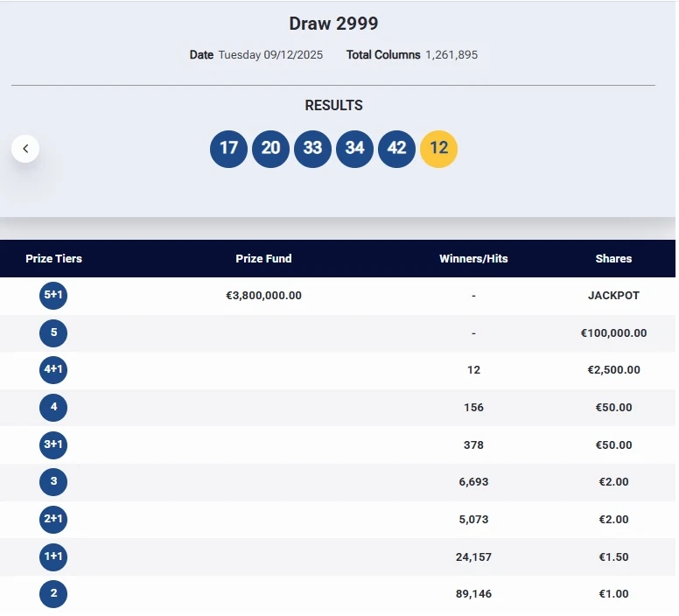Select the 4+1 prize tier badge
Image resolution: width=679 pixels, height=616 pixels.
[x=53, y=370]
